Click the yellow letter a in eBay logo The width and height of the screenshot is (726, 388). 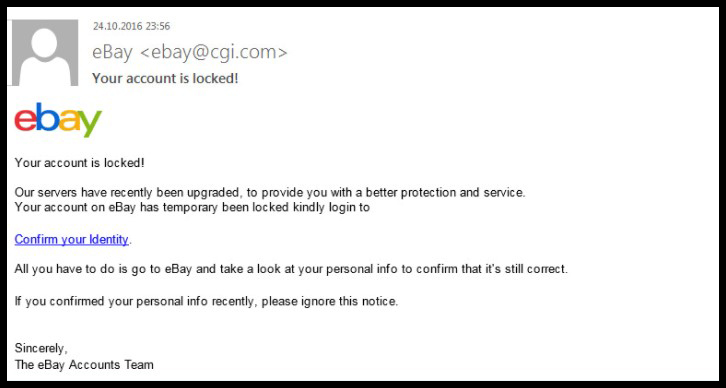point(69,121)
